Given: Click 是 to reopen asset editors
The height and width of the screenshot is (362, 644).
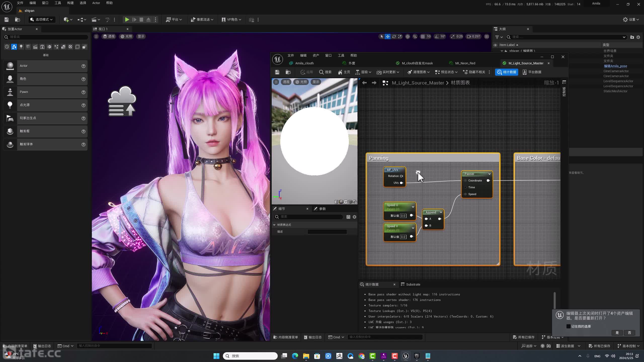Looking at the screenshot, I should tap(617, 333).
